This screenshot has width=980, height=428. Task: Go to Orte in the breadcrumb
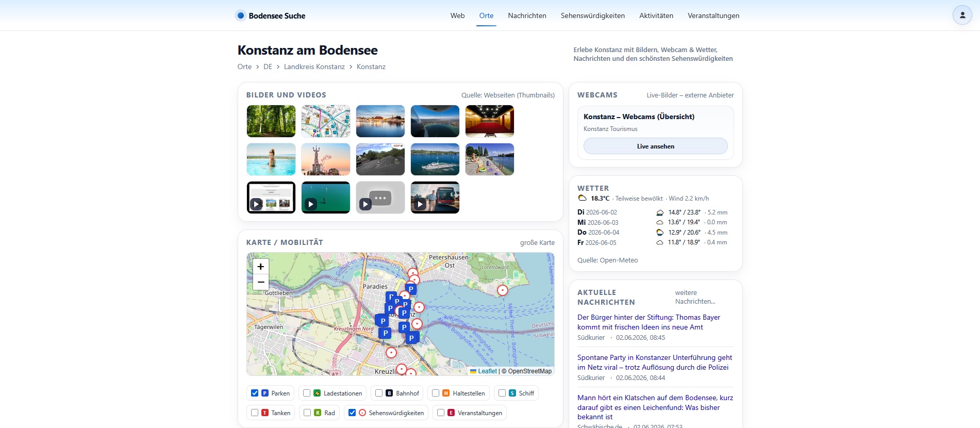[244, 67]
